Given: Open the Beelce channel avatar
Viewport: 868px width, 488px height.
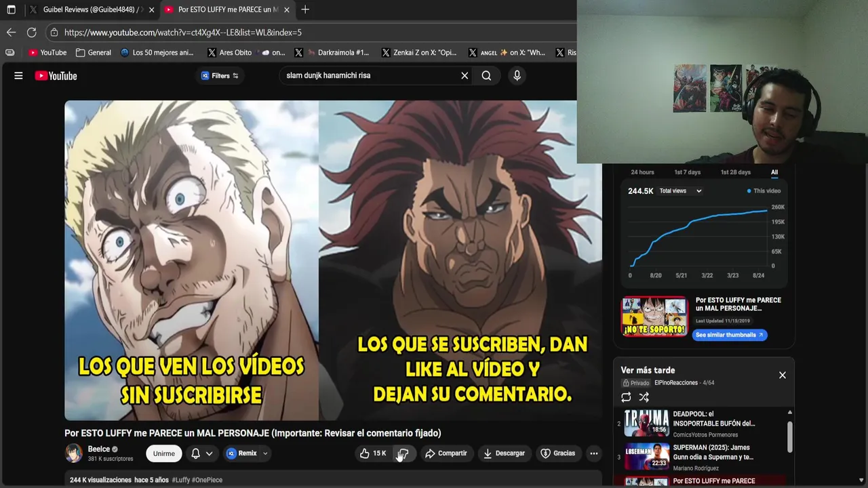Looking at the screenshot, I should tap(73, 453).
